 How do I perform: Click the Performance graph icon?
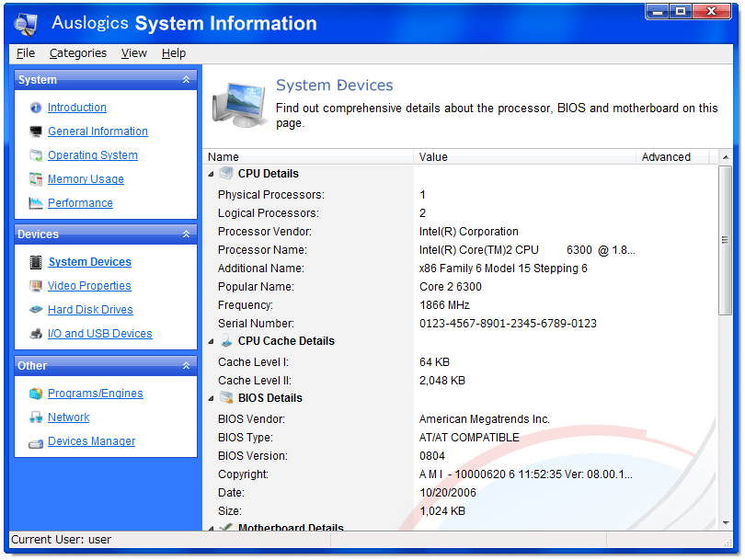pos(36,203)
